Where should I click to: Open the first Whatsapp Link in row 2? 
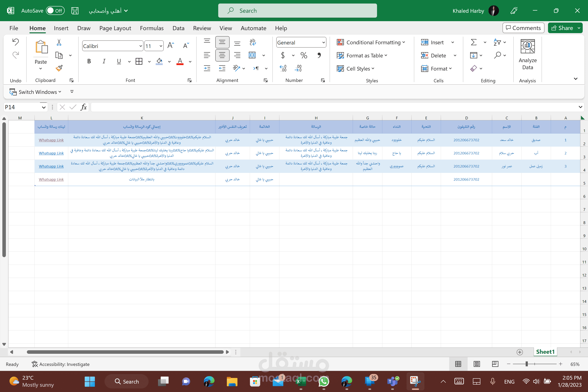[x=51, y=140]
